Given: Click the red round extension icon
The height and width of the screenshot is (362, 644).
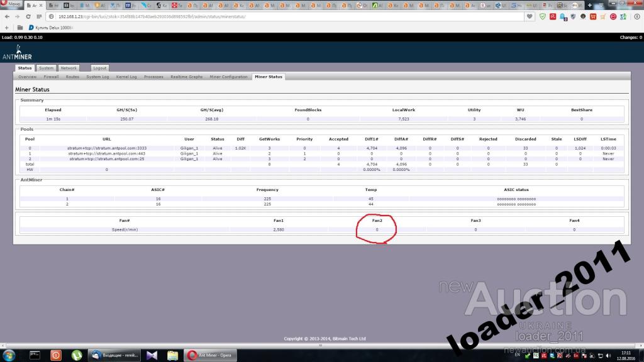Looking at the screenshot, I should tap(613, 17).
